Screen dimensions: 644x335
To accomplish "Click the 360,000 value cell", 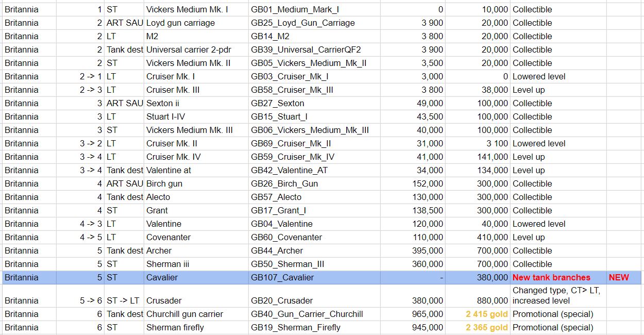I will (413, 264).
